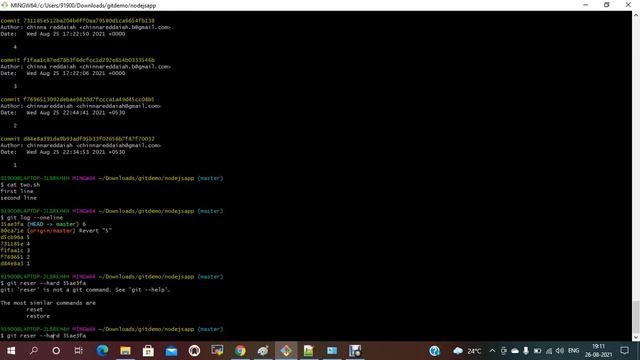Launch Microsoft Edge from the taskbar
Screen dimensions: 640x360
tap(102, 351)
